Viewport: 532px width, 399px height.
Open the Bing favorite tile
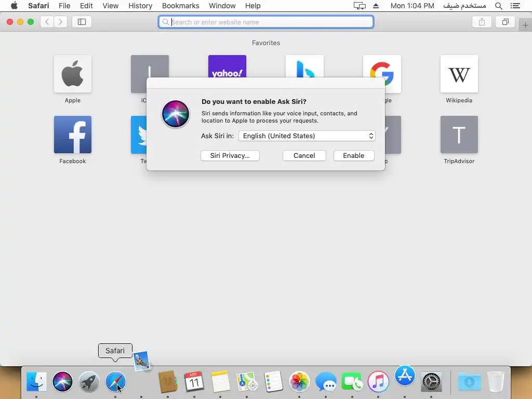(x=304, y=66)
